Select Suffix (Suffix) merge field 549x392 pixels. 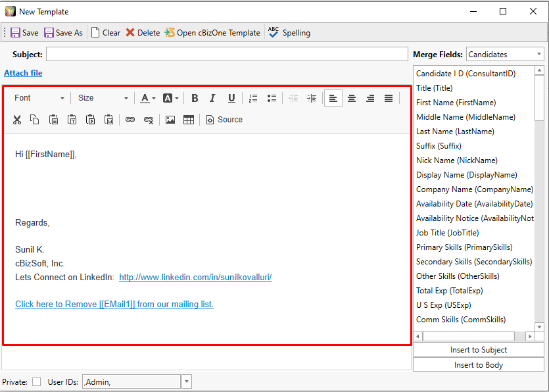[x=439, y=146]
